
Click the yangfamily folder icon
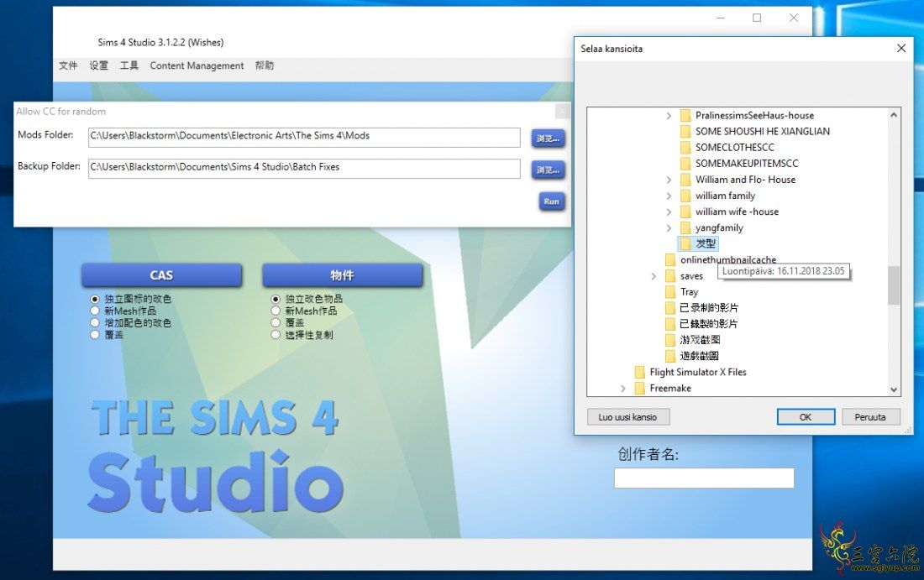pos(685,227)
